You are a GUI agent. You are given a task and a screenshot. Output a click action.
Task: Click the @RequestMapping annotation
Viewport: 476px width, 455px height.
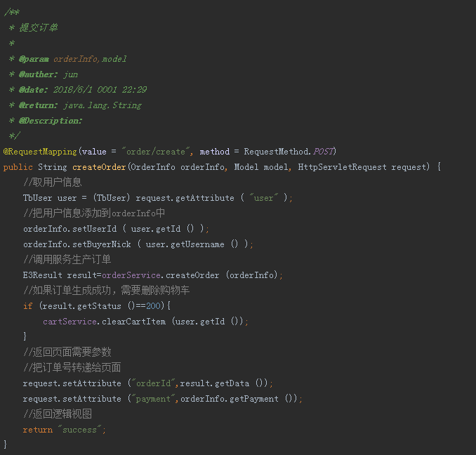point(41,152)
